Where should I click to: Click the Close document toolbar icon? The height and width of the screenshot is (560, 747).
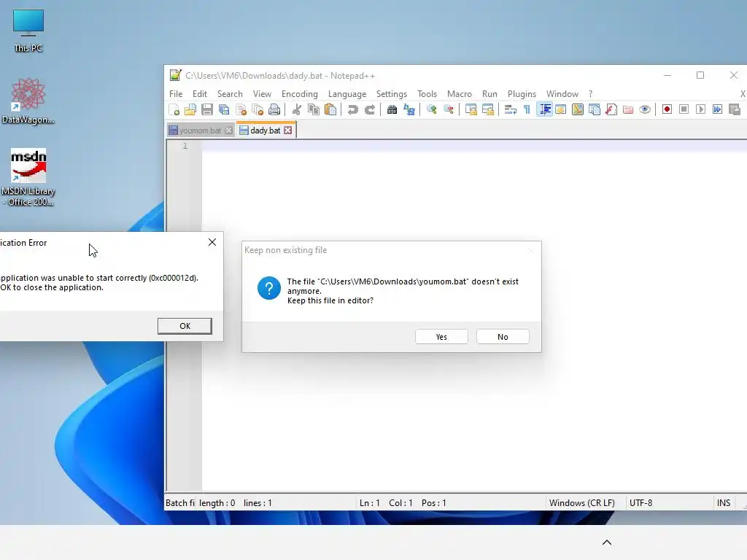point(241,109)
